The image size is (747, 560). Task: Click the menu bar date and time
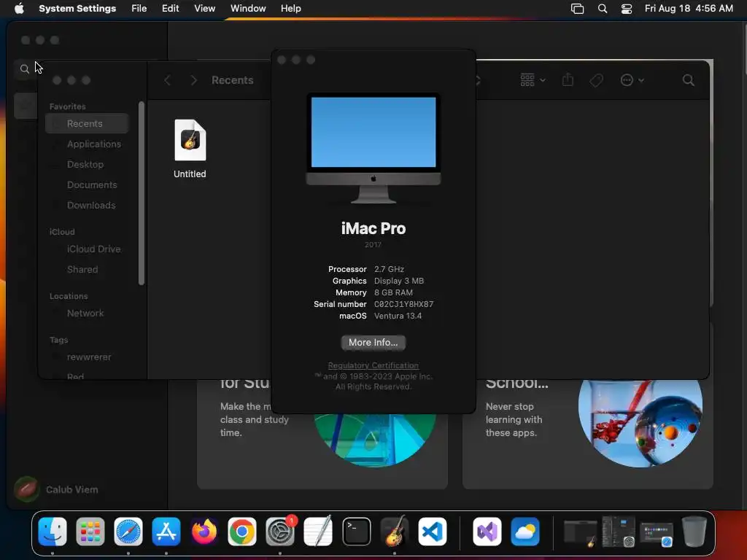point(689,8)
